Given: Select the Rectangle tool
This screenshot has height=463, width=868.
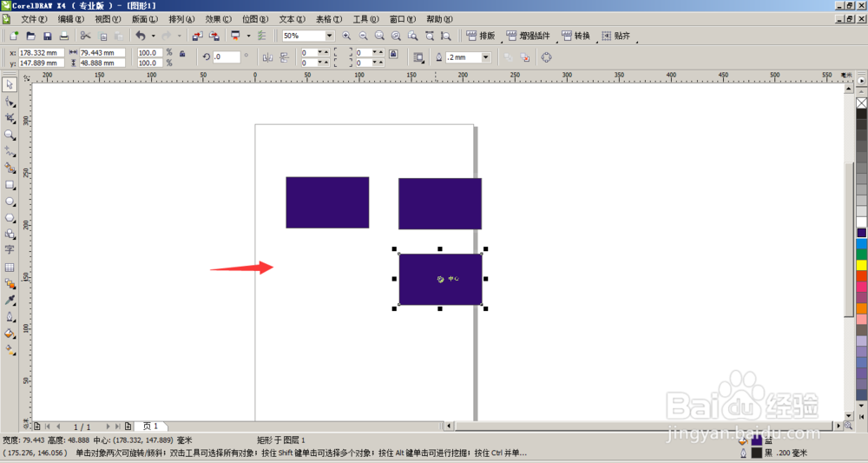Looking at the screenshot, I should coord(10,185).
